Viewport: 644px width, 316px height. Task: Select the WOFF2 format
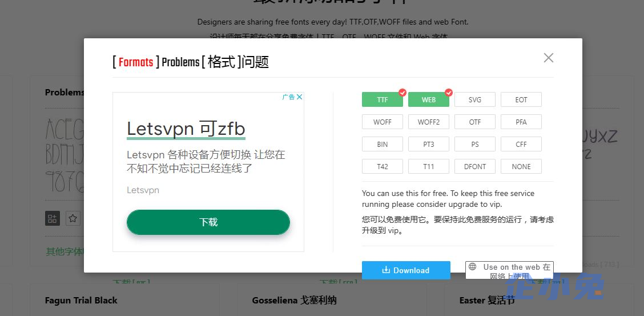click(x=429, y=122)
